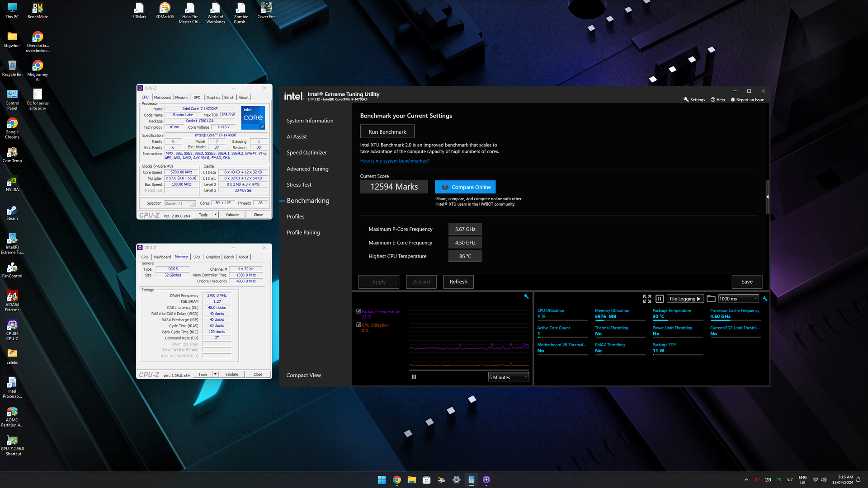Select Steam desktop icon
Screen dimensions: 868x488
(x=12, y=213)
